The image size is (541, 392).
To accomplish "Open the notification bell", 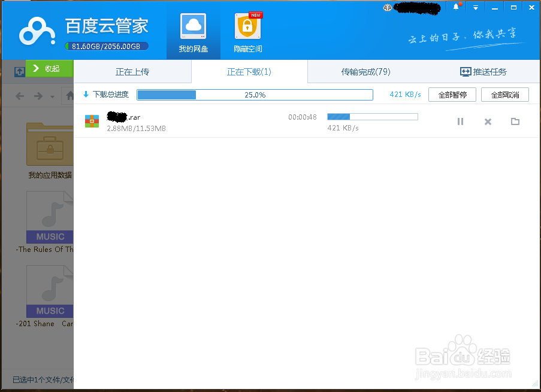I will 456,7.
